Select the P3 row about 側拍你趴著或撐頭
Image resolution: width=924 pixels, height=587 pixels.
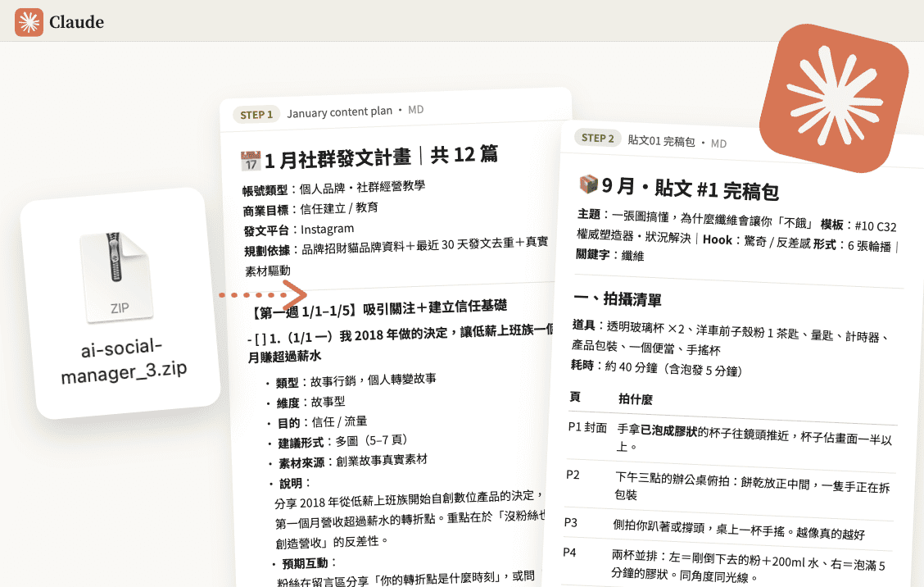click(728, 528)
